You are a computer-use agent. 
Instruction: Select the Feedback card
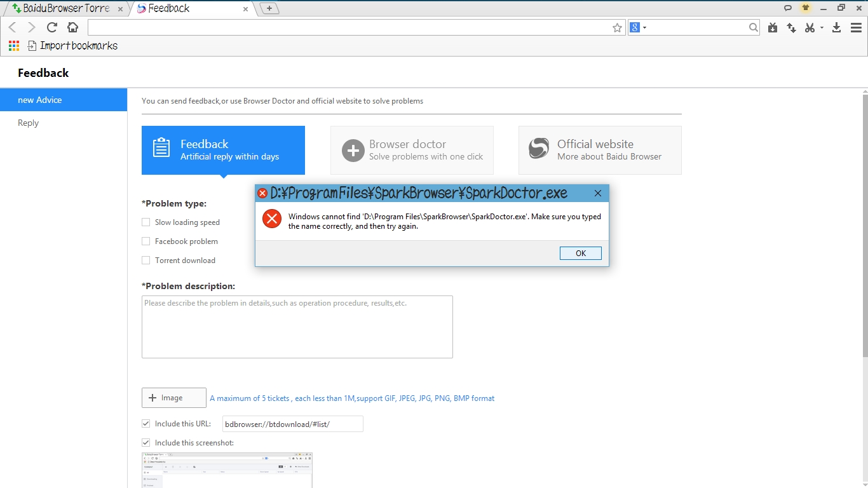(223, 150)
